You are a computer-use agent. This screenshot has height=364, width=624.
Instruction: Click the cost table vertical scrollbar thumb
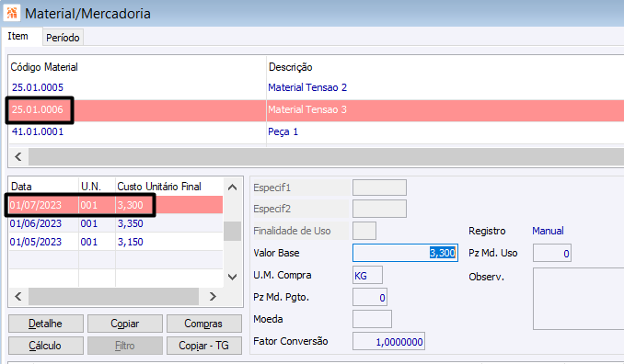pos(233,231)
